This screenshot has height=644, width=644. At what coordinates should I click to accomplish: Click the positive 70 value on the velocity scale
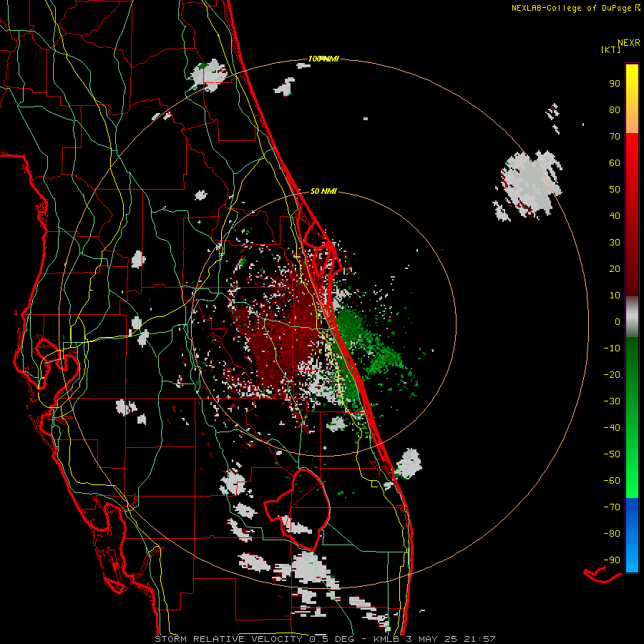tap(615, 137)
